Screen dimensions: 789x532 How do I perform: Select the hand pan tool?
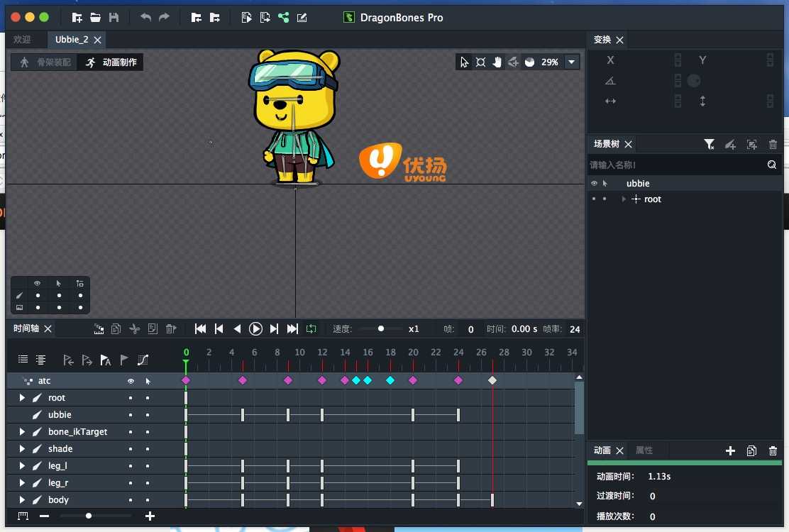tap(497, 62)
